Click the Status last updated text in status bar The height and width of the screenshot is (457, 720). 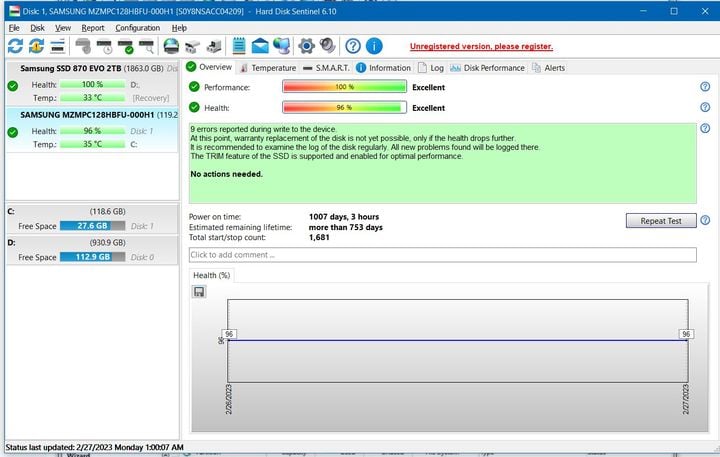tap(95, 447)
